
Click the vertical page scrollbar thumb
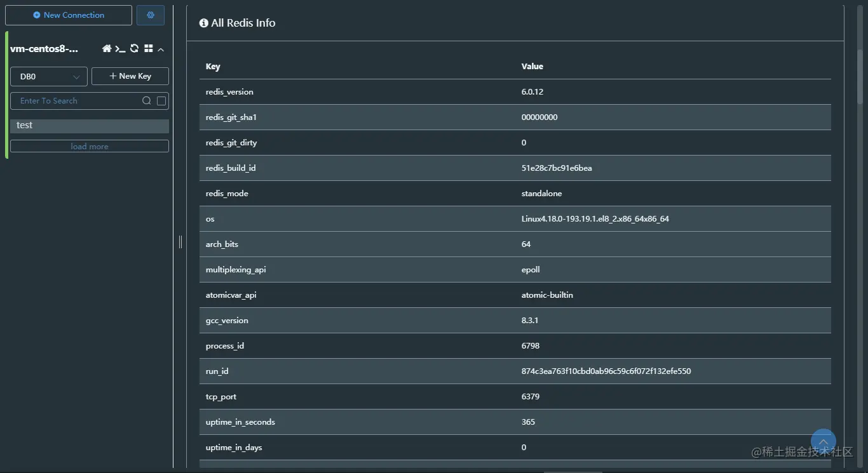point(860,76)
